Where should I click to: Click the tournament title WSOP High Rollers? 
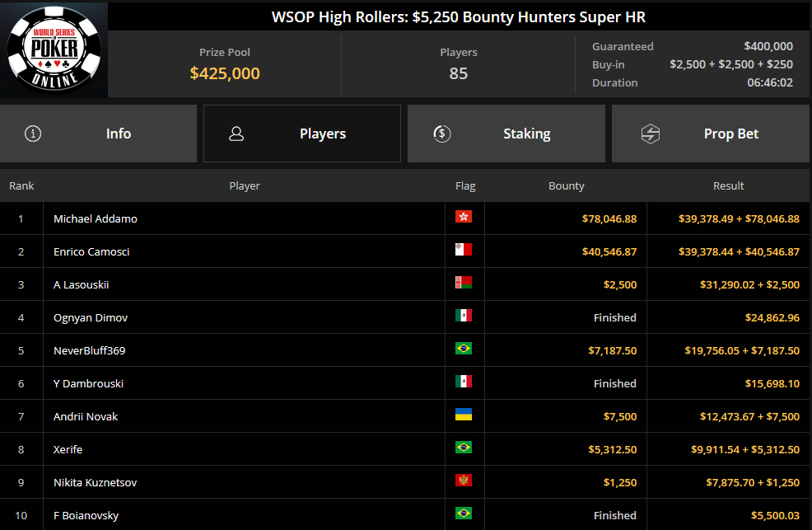coord(459,17)
